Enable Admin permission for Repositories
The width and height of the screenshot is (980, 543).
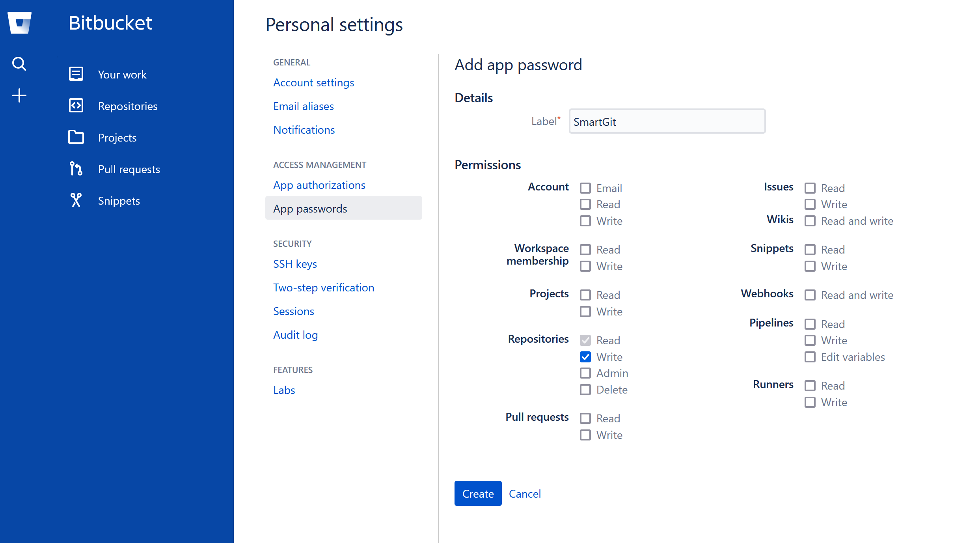pyautogui.click(x=585, y=373)
